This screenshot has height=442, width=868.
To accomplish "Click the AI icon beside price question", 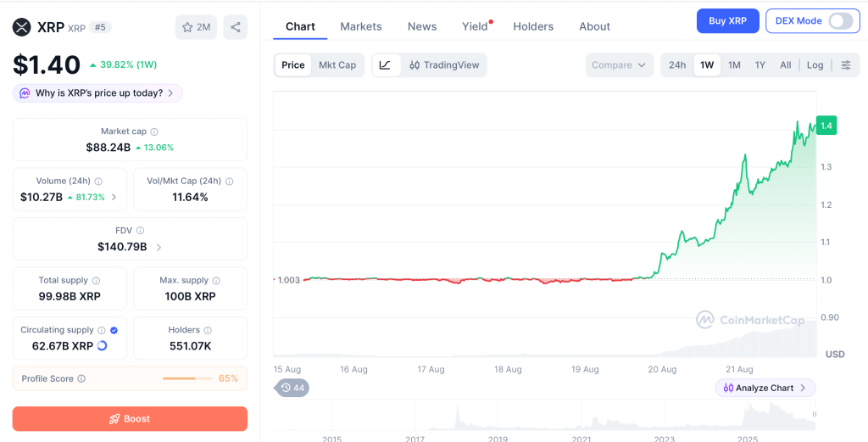I will pyautogui.click(x=25, y=93).
